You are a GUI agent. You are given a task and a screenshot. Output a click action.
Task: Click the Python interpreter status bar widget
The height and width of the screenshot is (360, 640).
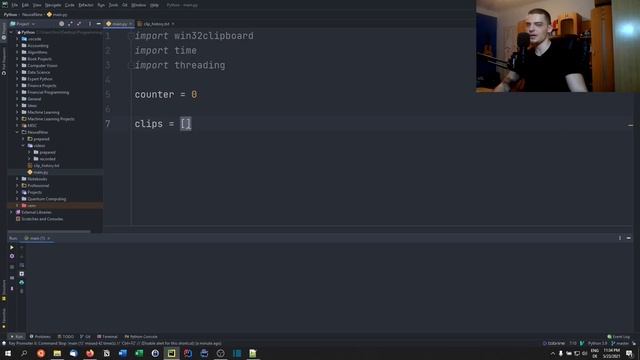(598, 344)
